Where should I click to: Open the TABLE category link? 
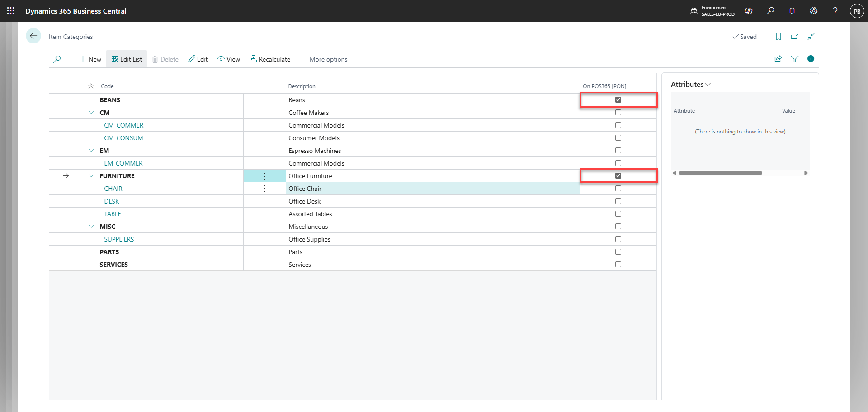coord(113,214)
